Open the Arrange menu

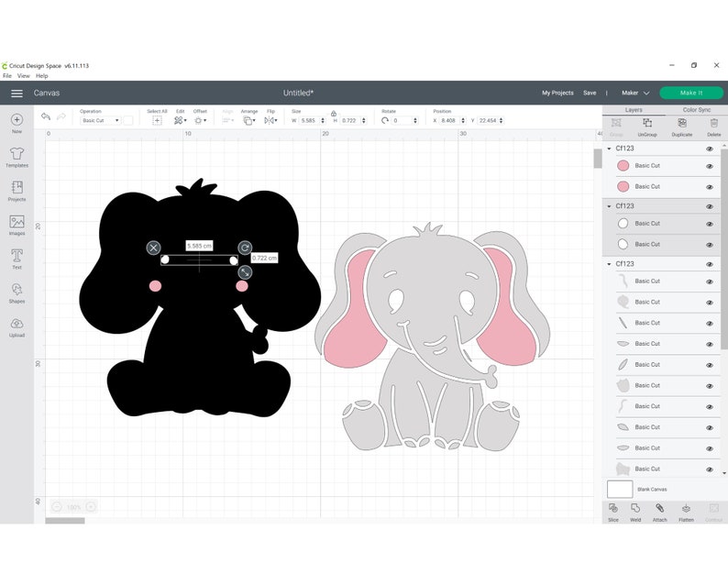tap(249, 121)
